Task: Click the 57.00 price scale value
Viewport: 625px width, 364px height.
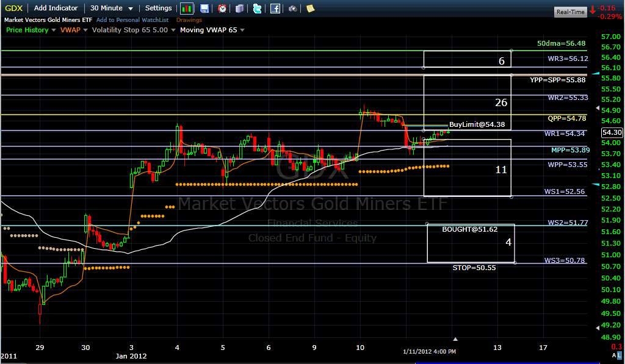Action: (x=611, y=37)
